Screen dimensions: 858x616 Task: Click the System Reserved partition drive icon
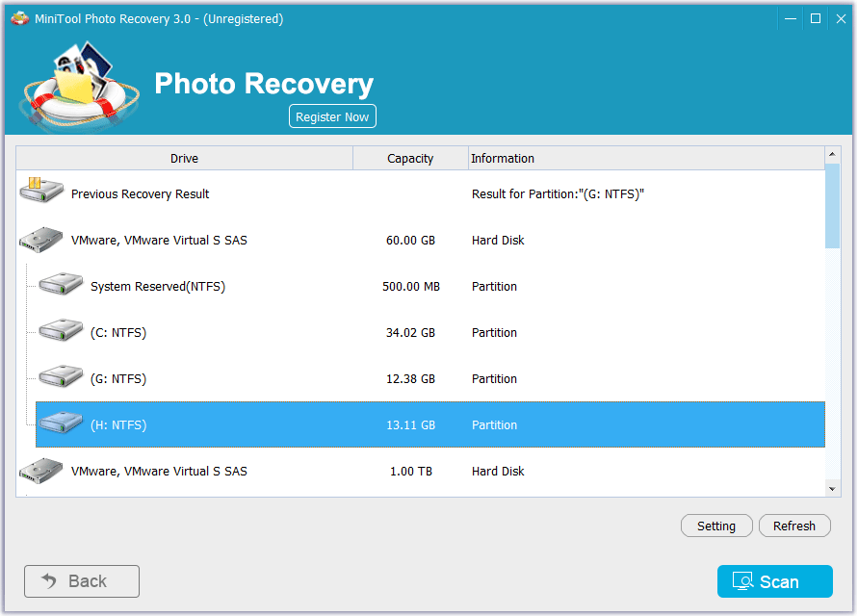[x=61, y=283]
